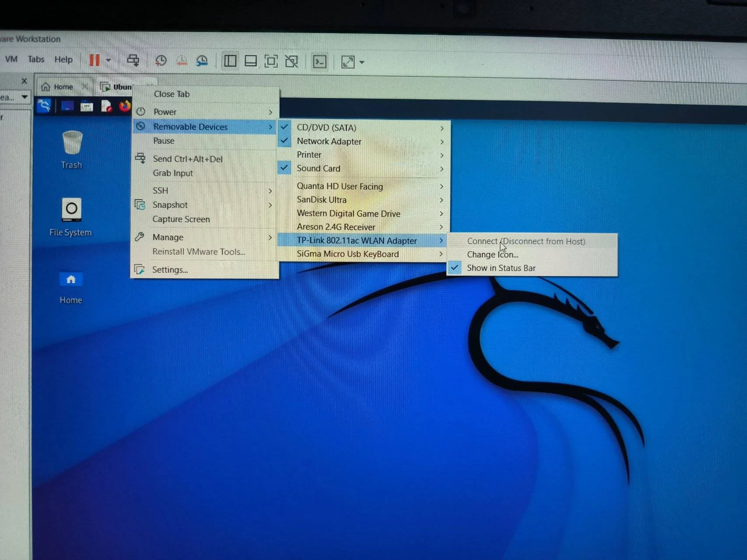Close the library side panel

point(25,81)
